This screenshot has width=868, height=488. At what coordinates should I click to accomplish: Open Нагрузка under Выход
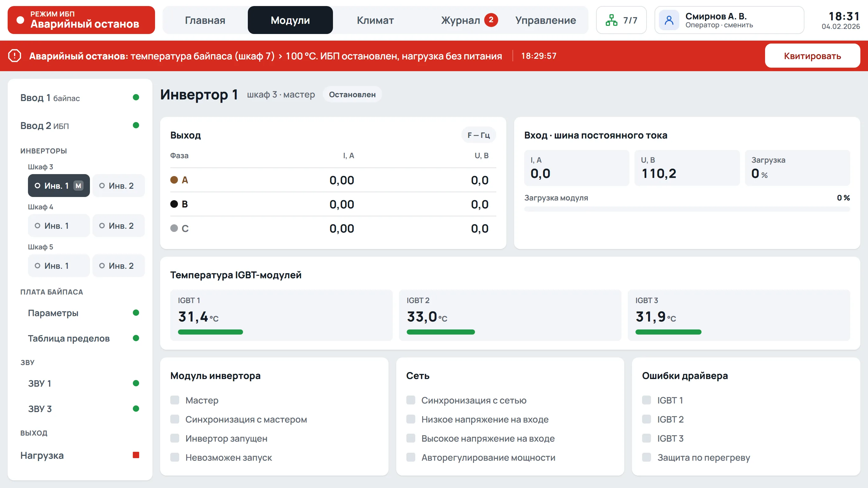click(x=80, y=455)
